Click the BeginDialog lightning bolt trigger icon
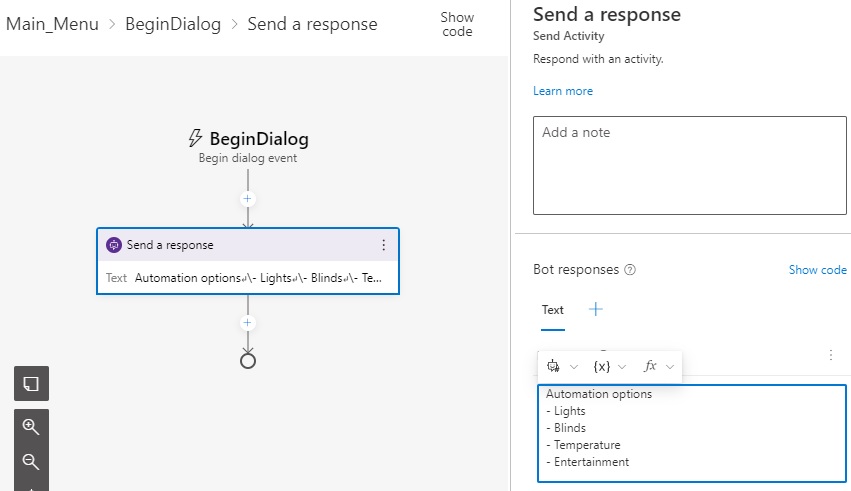This screenshot has width=851, height=491. coord(196,138)
